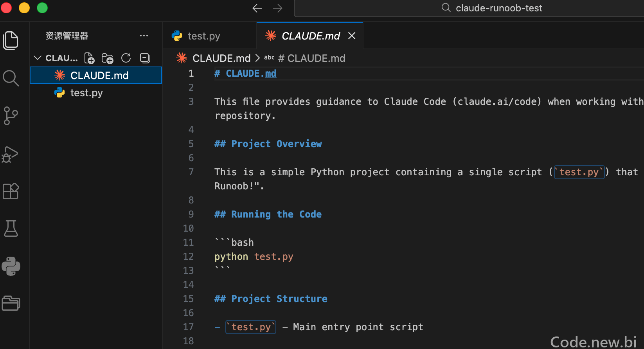Open the folders icon in activity bar
Image resolution: width=644 pixels, height=349 pixels.
11,303
